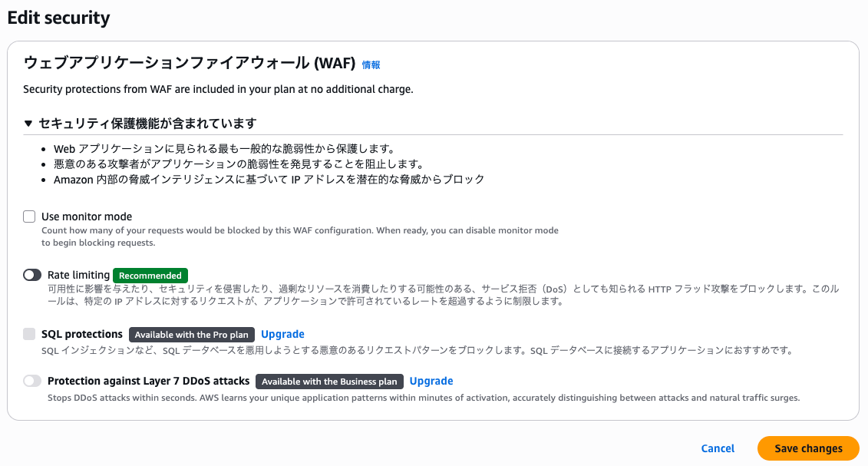Turn on the Rate limiting switch

point(32,275)
